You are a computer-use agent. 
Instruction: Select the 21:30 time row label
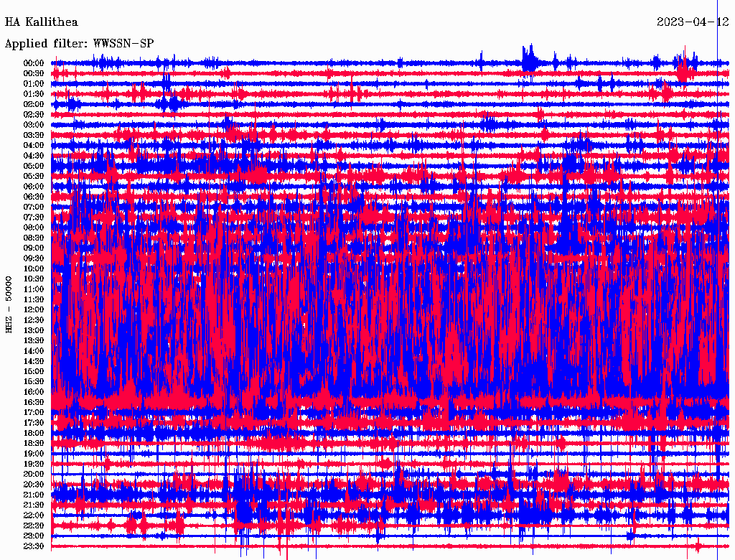34,505
